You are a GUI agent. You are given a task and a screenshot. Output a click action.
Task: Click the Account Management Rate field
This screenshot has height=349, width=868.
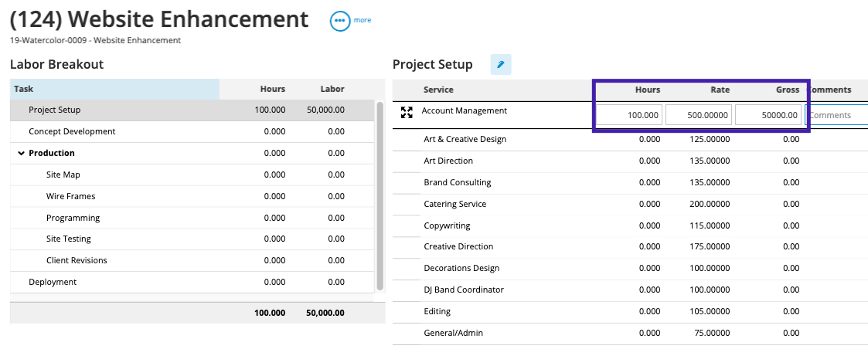[698, 115]
